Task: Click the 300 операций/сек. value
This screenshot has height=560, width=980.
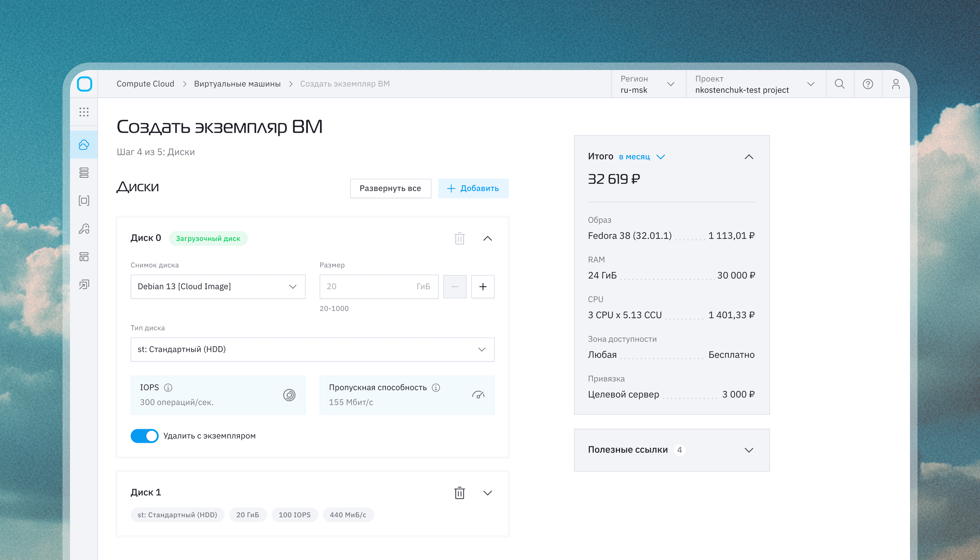Action: (177, 402)
